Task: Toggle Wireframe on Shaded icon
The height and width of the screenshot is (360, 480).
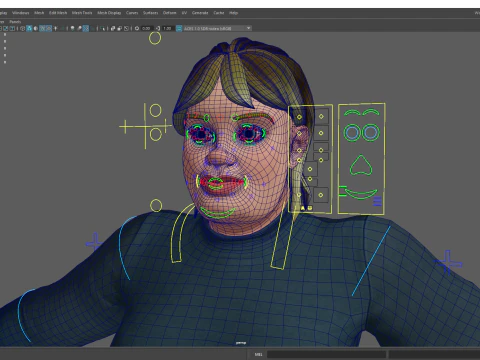Action: coord(42,28)
